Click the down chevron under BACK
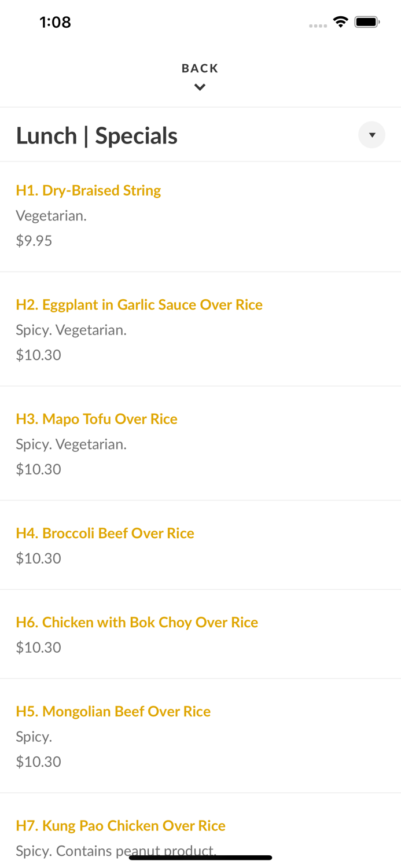This screenshot has width=401, height=868. 200,87
